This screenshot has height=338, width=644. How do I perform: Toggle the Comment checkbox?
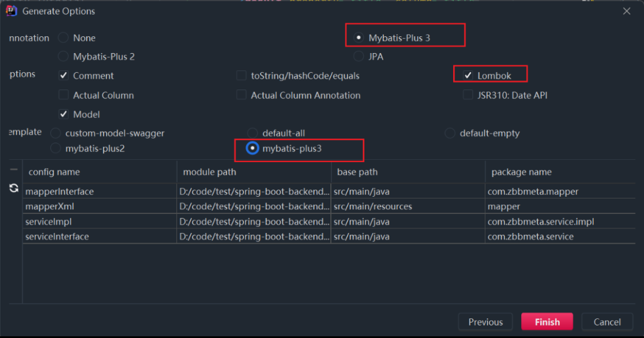pos(63,76)
